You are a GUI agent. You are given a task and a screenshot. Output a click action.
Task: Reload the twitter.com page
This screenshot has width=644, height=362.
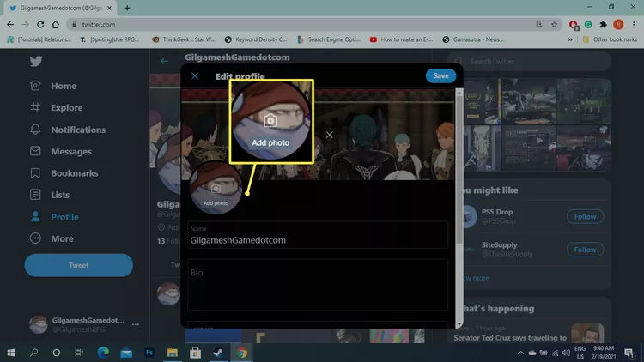(x=40, y=25)
